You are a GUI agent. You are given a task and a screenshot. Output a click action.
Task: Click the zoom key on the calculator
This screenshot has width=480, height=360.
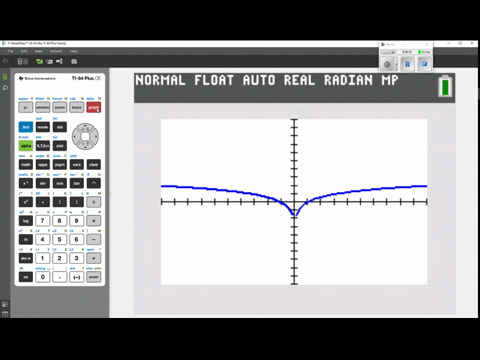click(x=60, y=107)
